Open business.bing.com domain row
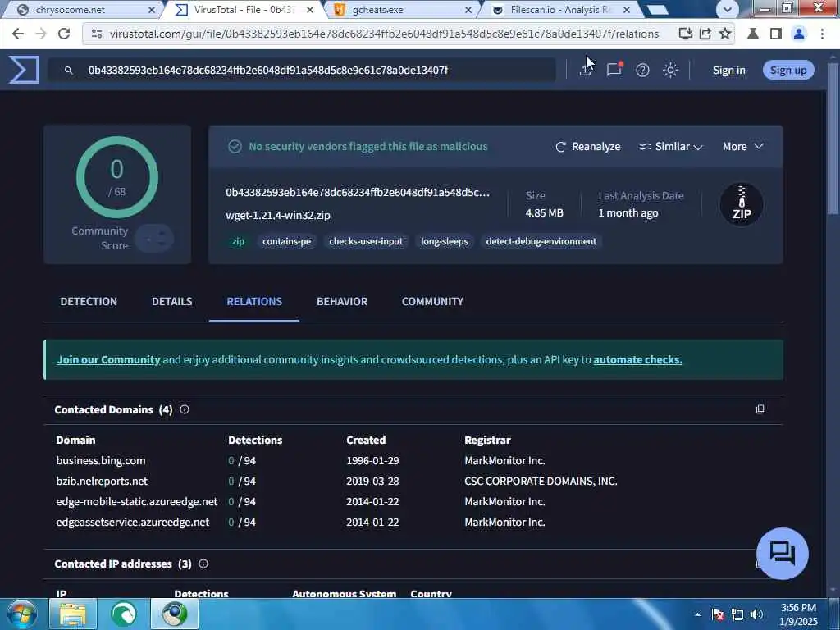 coord(413,461)
